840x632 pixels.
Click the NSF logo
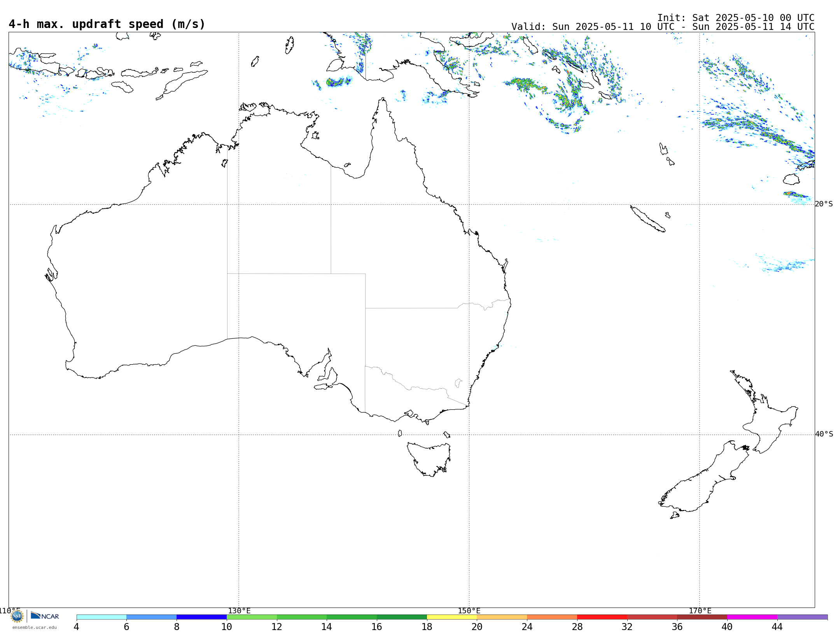pos(17,616)
